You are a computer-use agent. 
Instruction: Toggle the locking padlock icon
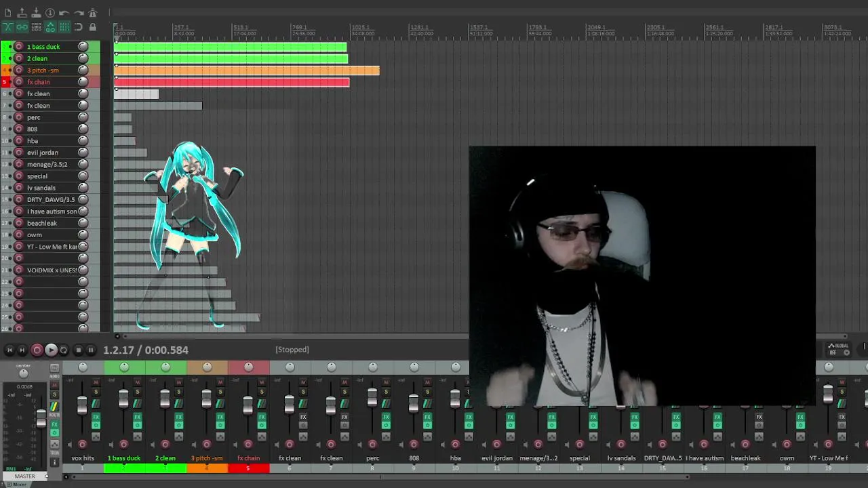point(93,27)
